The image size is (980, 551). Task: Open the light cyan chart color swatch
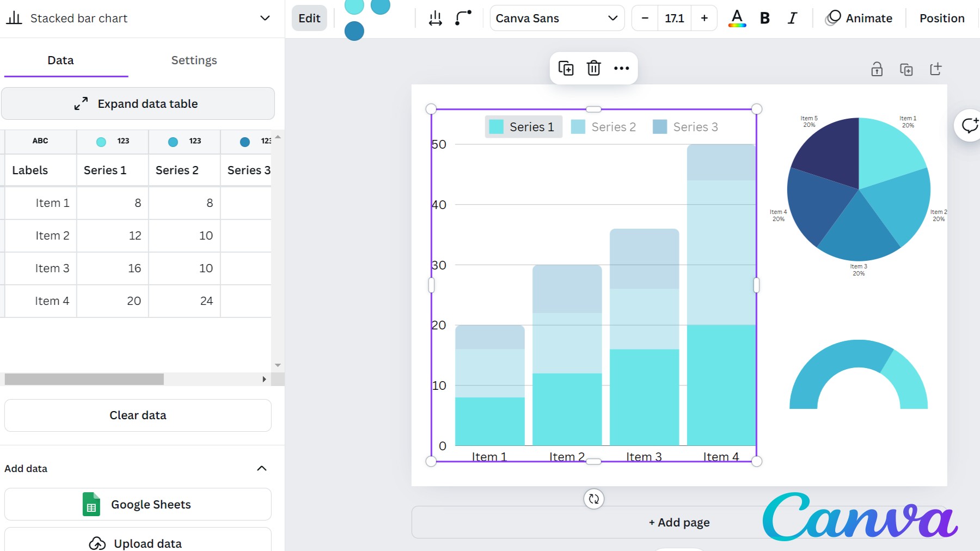(354, 5)
